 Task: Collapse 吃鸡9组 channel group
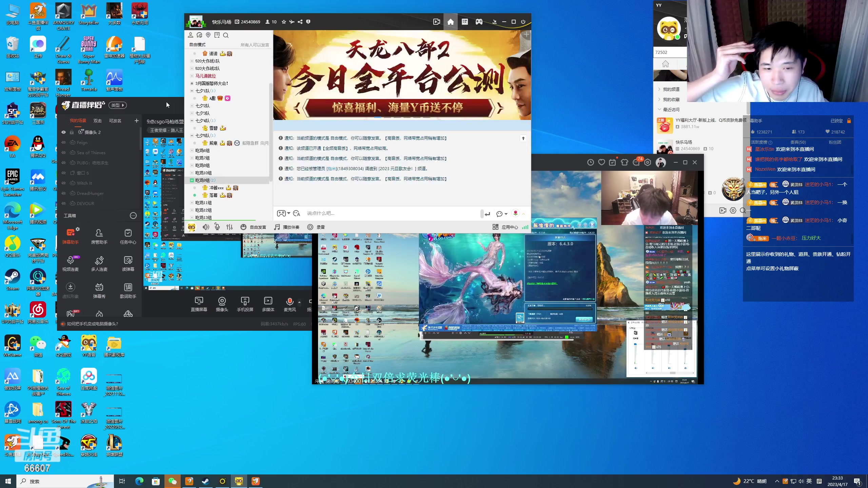pos(192,180)
